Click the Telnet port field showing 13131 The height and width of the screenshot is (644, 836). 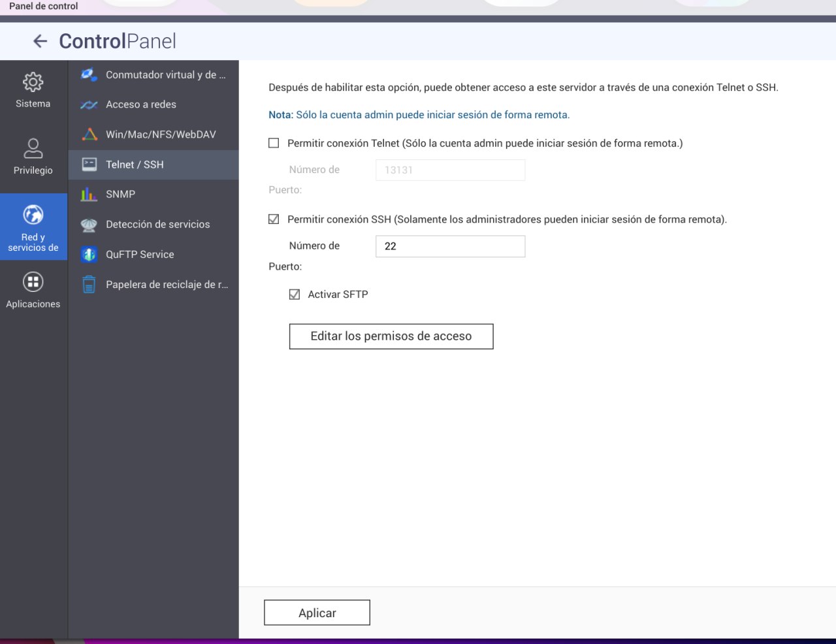pyautogui.click(x=450, y=170)
